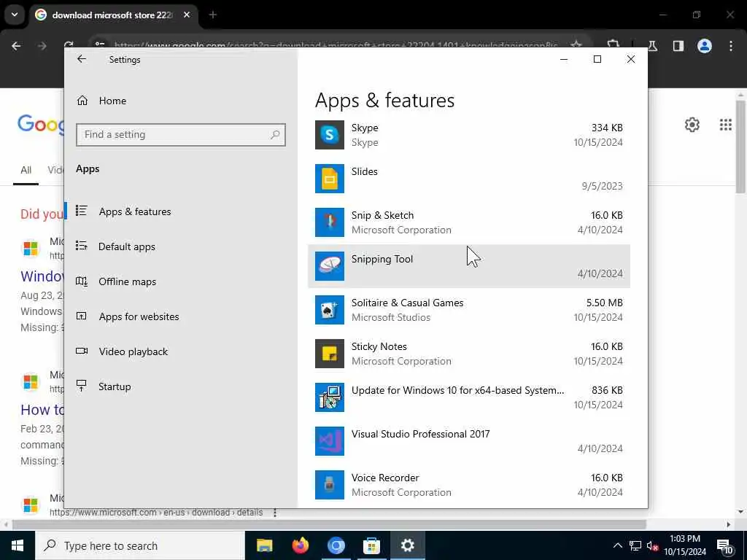Image resolution: width=747 pixels, height=560 pixels.
Task: Click the Offline maps sidebar icon
Action: pos(82,281)
